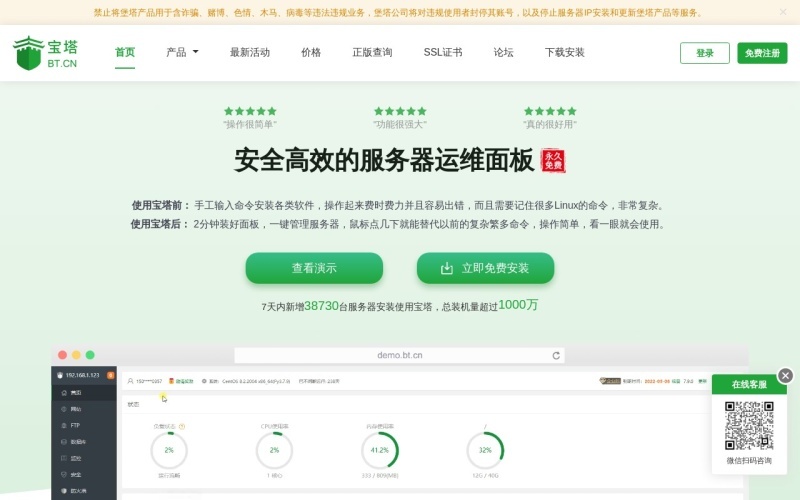Go to the 价格 pricing page
The height and width of the screenshot is (500, 800).
[311, 52]
